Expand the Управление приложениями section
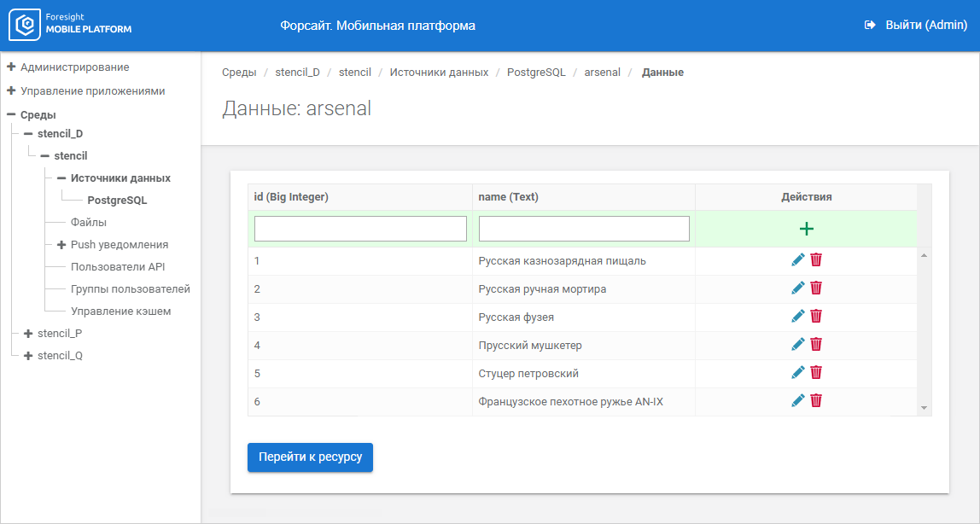 (x=12, y=90)
